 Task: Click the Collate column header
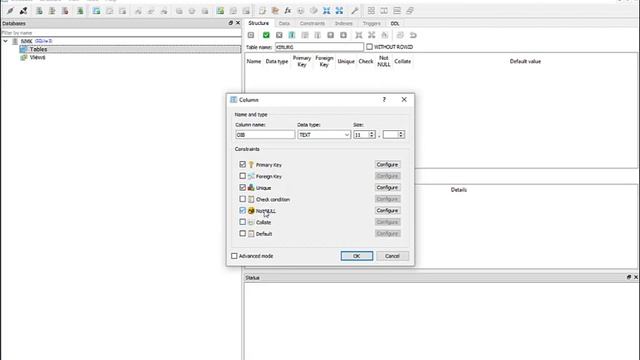(x=402, y=61)
